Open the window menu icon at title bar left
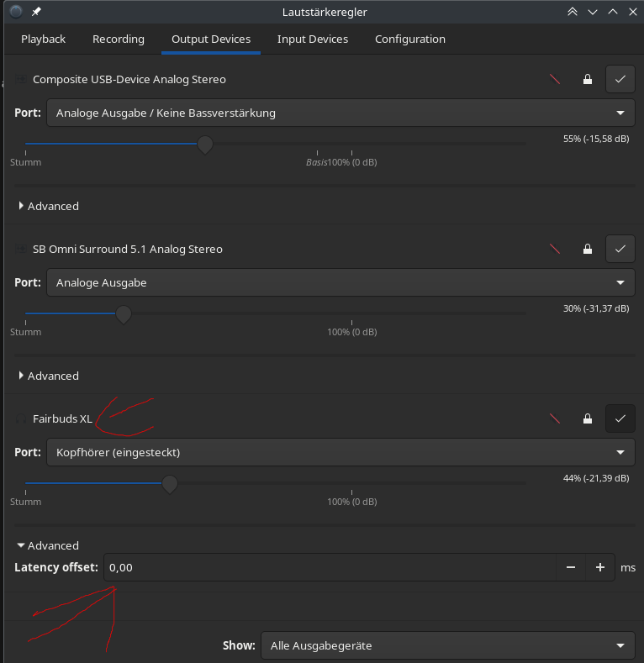Screen dimensions: 644x663 tap(16, 12)
